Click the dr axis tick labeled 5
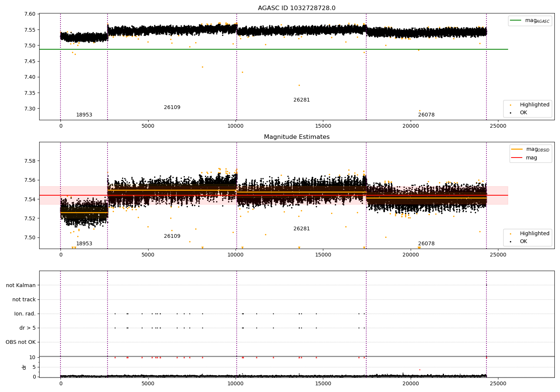Image resolution: width=560 pixels, height=392 pixels. pos(34,367)
